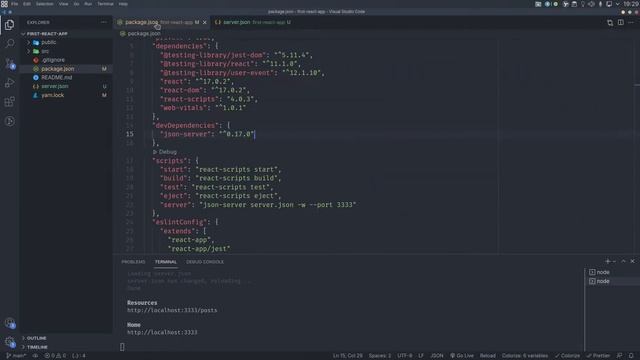Screen dimensions: 640x360
Task: Open the View menu
Action: coord(64,4)
